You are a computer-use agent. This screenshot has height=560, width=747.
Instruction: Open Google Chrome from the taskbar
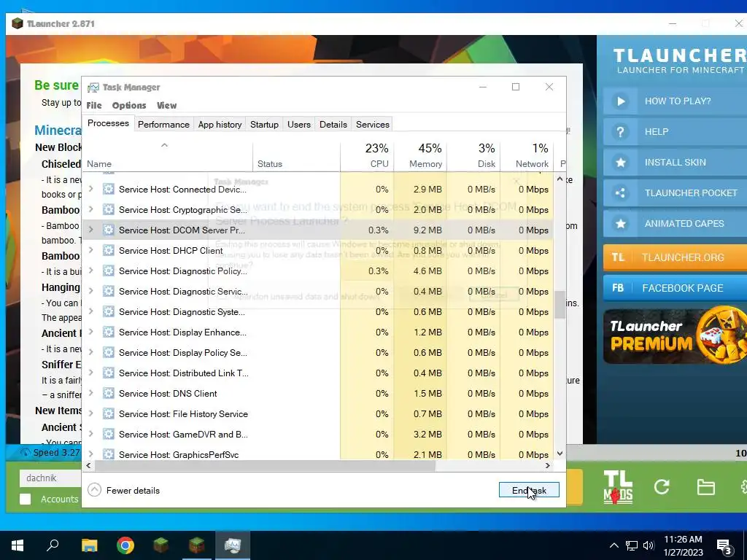pyautogui.click(x=125, y=545)
